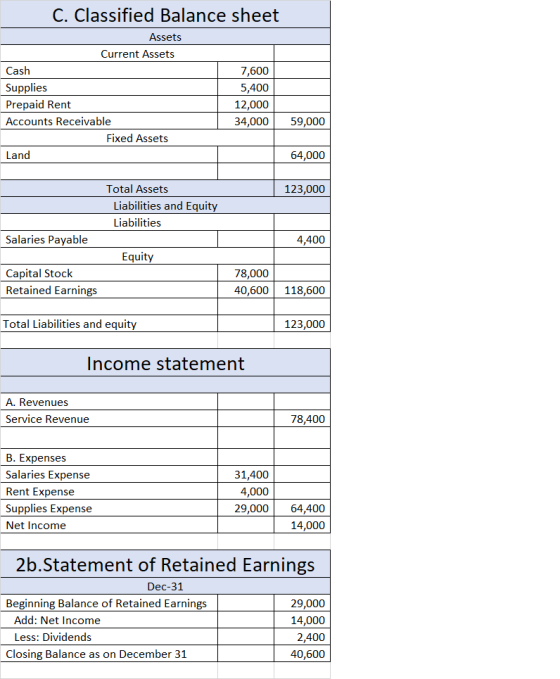The height and width of the screenshot is (679, 560).
Task: Select the 'Cash' row label
Action: (109, 71)
